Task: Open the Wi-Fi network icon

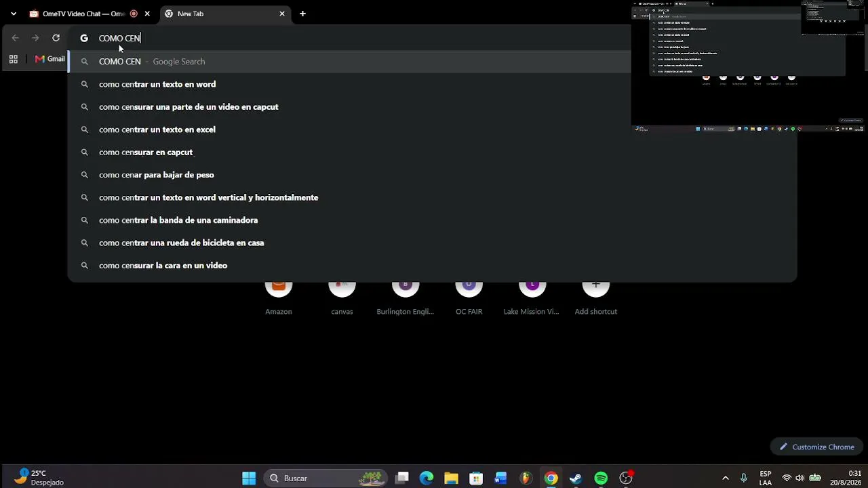Action: 787,479
